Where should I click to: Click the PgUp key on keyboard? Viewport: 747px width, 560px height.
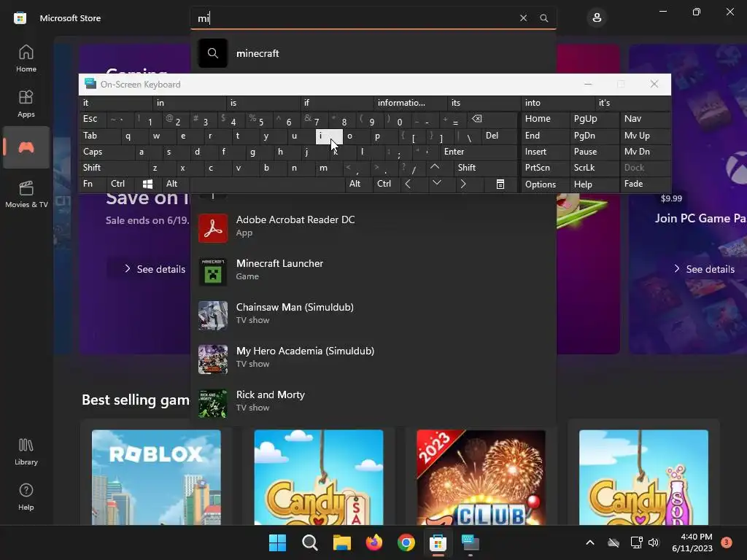click(x=594, y=119)
